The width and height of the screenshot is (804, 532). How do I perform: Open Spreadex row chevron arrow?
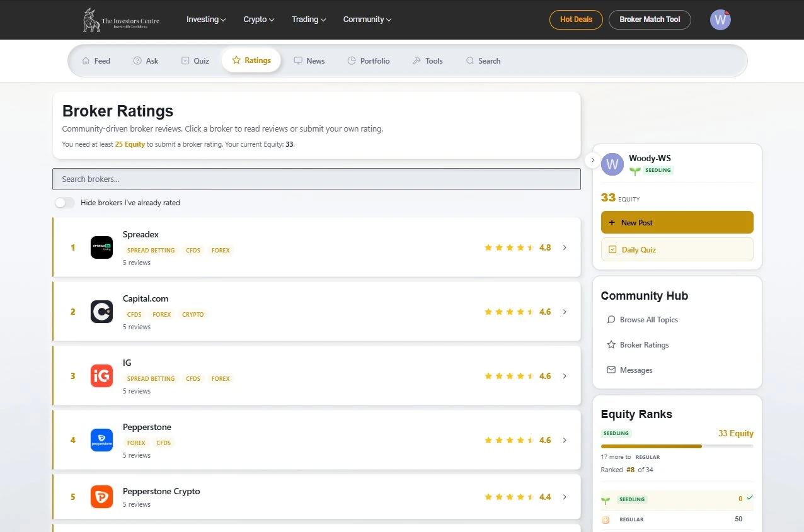pyautogui.click(x=565, y=247)
